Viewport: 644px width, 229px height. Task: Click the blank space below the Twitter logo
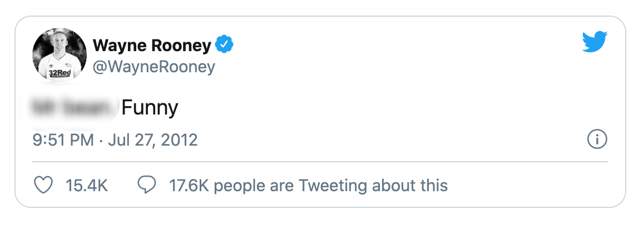pyautogui.click(x=595, y=89)
